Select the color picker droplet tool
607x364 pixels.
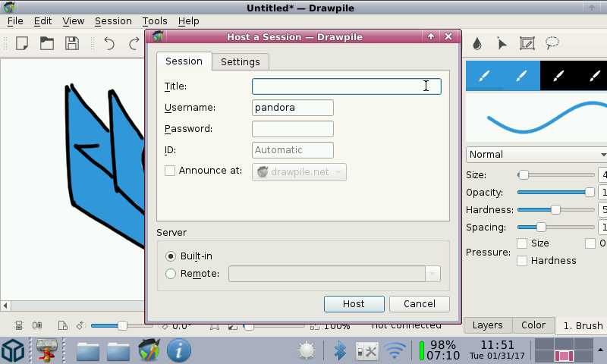[x=476, y=43]
